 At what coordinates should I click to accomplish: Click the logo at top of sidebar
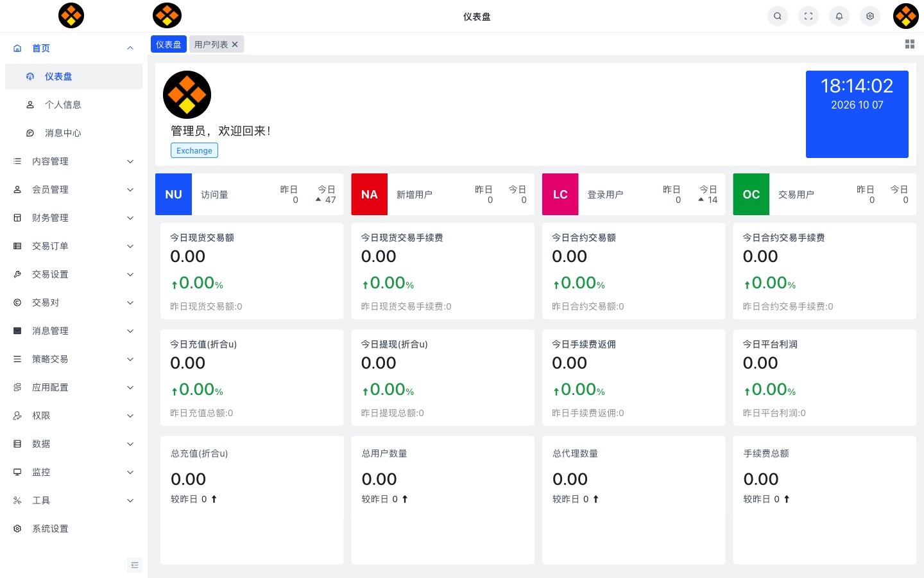click(x=71, y=15)
